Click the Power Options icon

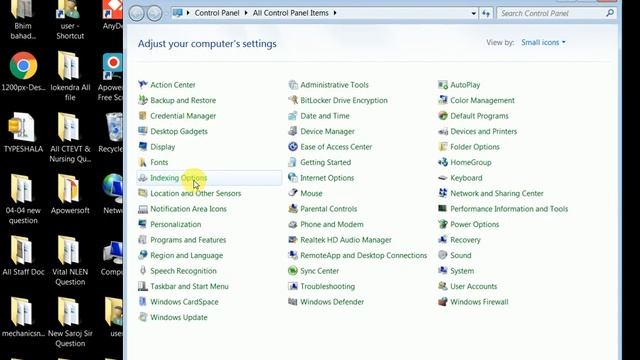443,224
